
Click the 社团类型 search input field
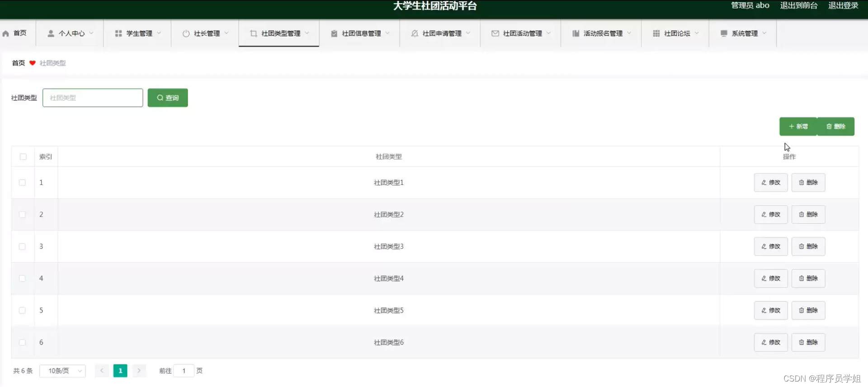pyautogui.click(x=93, y=98)
